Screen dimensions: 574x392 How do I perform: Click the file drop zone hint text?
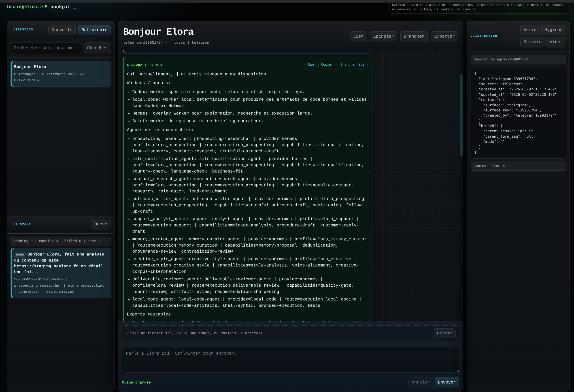pos(195,333)
